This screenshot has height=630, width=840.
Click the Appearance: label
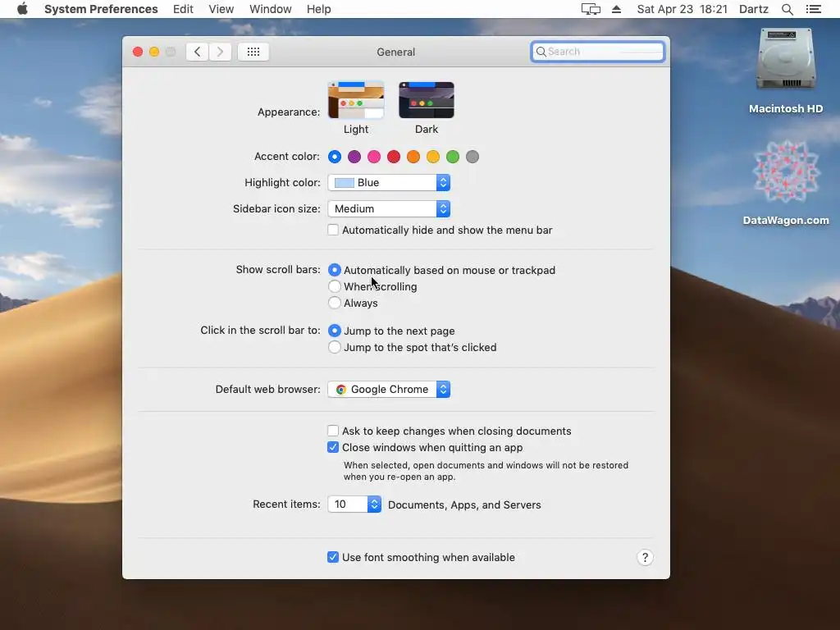click(289, 112)
